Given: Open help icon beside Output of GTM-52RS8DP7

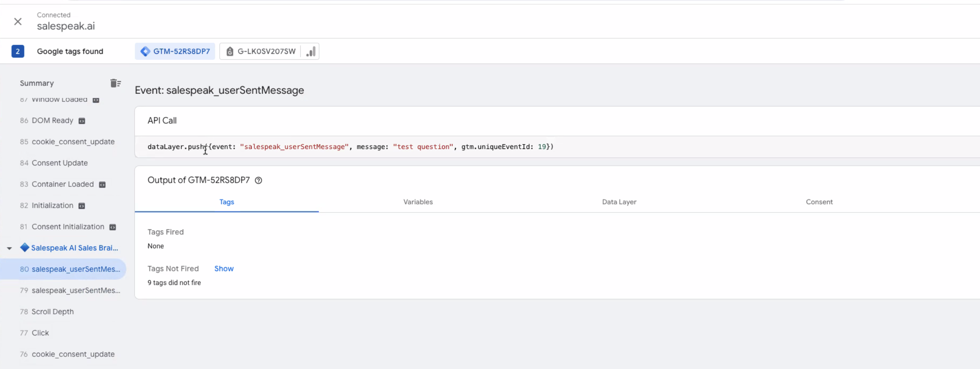Looking at the screenshot, I should [259, 181].
